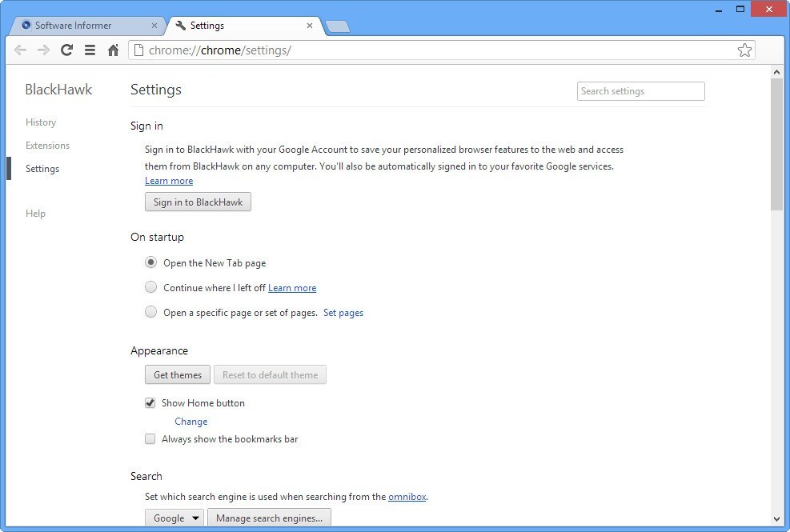This screenshot has width=790, height=532.
Task: Close the browser window
Action: coord(769,9)
